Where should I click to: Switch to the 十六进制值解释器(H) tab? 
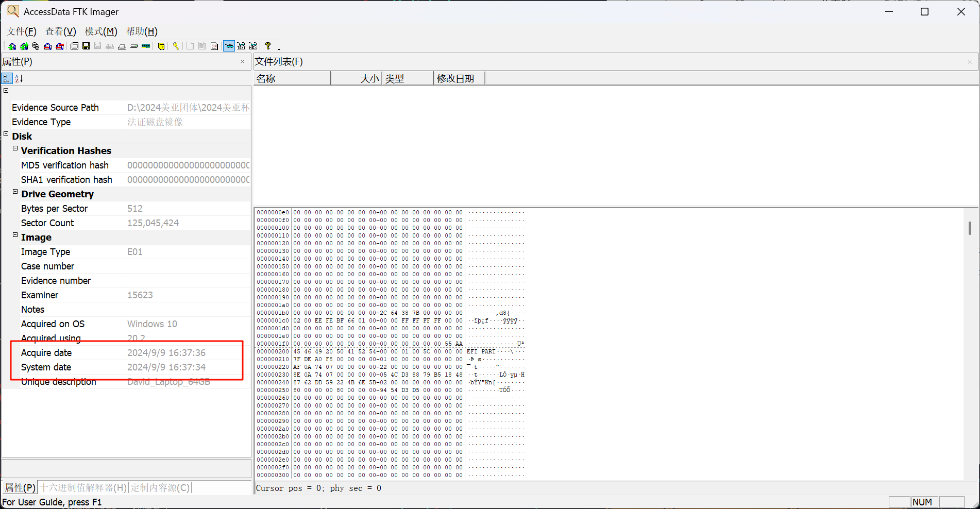click(83, 487)
